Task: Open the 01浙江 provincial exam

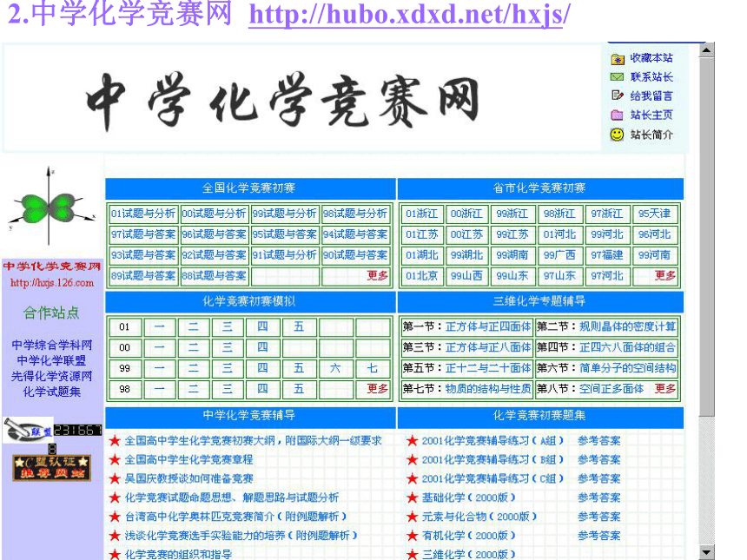Action: pos(421,214)
